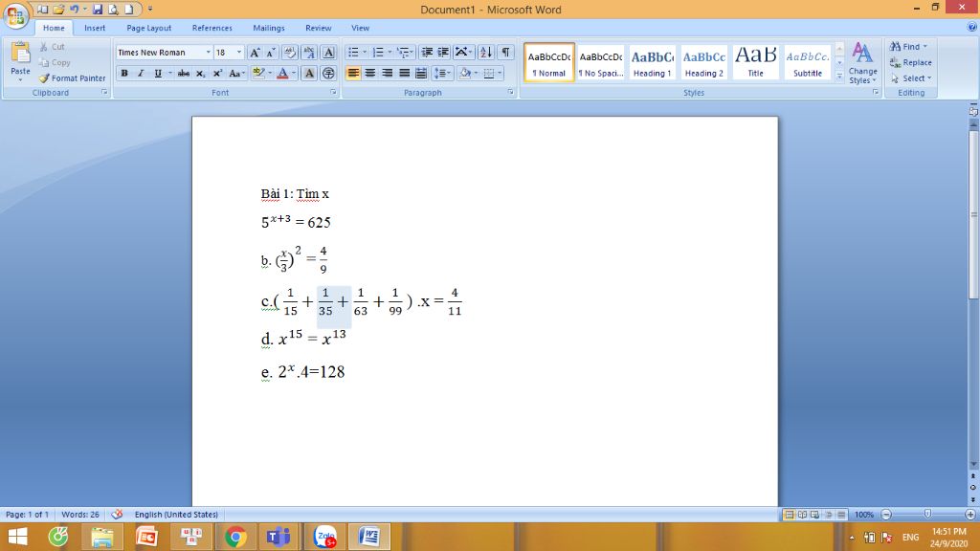The width and height of the screenshot is (980, 551).
Task: Open the Change Case dropdown
Action: pos(236,73)
